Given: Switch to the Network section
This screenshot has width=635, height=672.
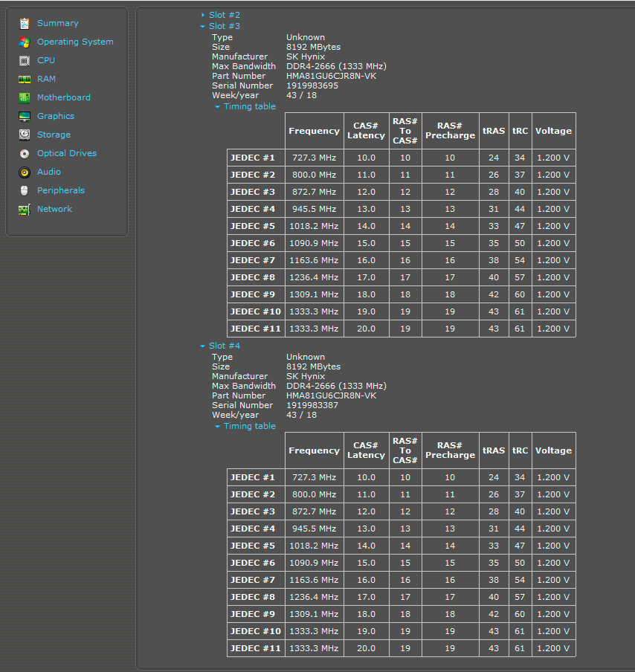Looking at the screenshot, I should click(54, 209).
